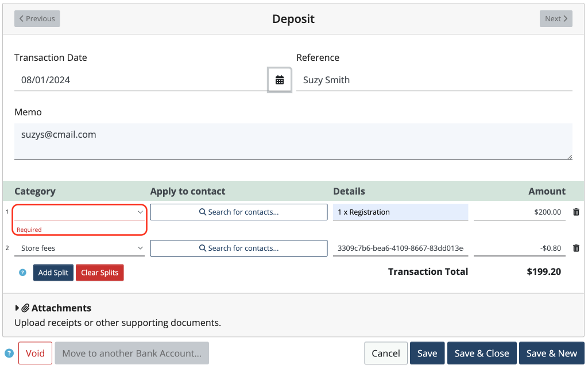This screenshot has height=369, width=588.
Task: Clear all splits
Action: [x=99, y=273]
